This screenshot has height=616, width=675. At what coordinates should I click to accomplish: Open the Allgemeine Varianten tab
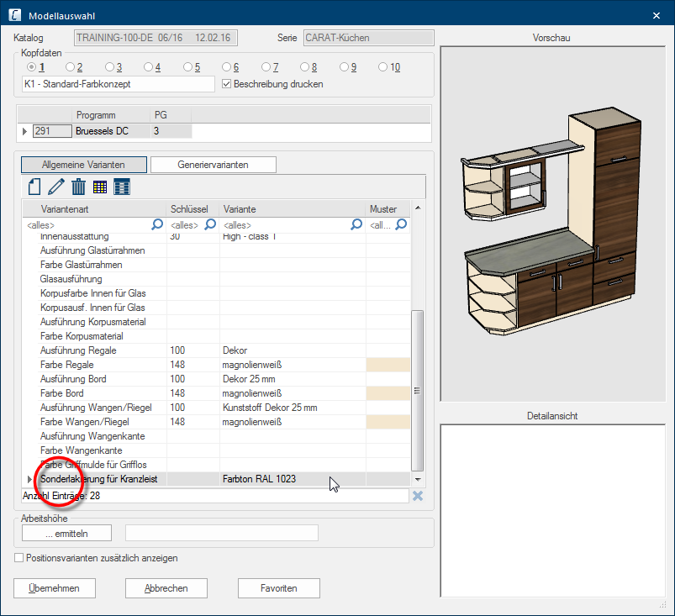pyautogui.click(x=83, y=165)
